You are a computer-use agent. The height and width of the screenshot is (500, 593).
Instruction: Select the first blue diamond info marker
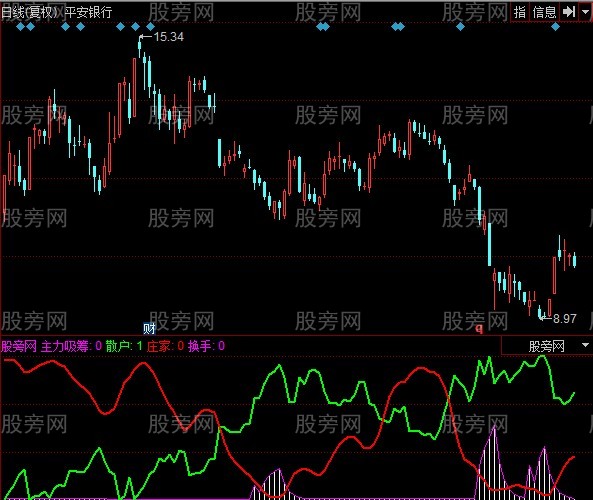click(21, 27)
